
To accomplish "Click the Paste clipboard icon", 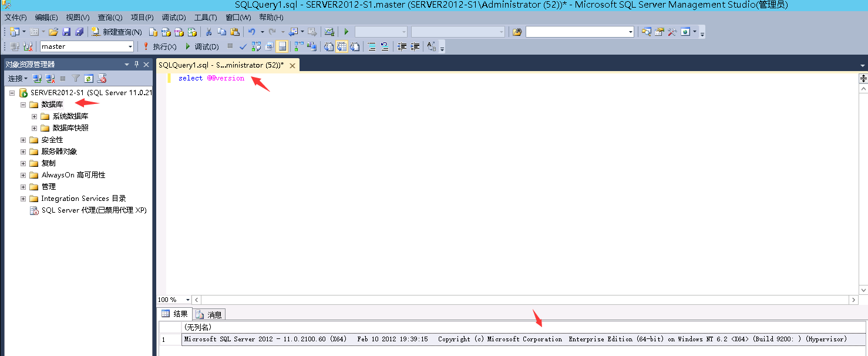I will click(x=235, y=32).
